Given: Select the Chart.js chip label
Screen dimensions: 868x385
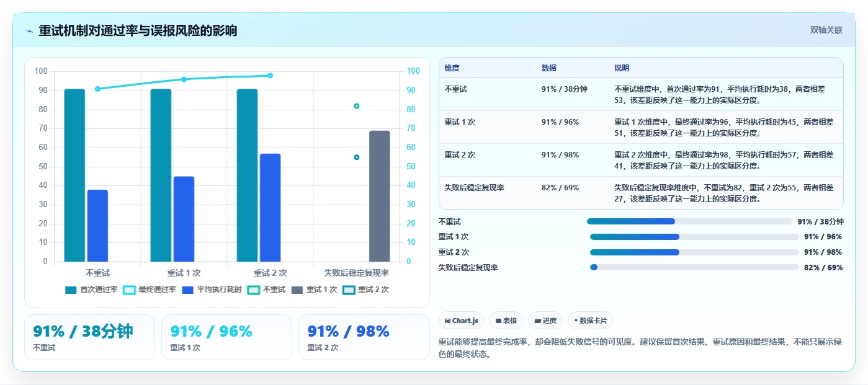Looking at the screenshot, I should (465, 321).
